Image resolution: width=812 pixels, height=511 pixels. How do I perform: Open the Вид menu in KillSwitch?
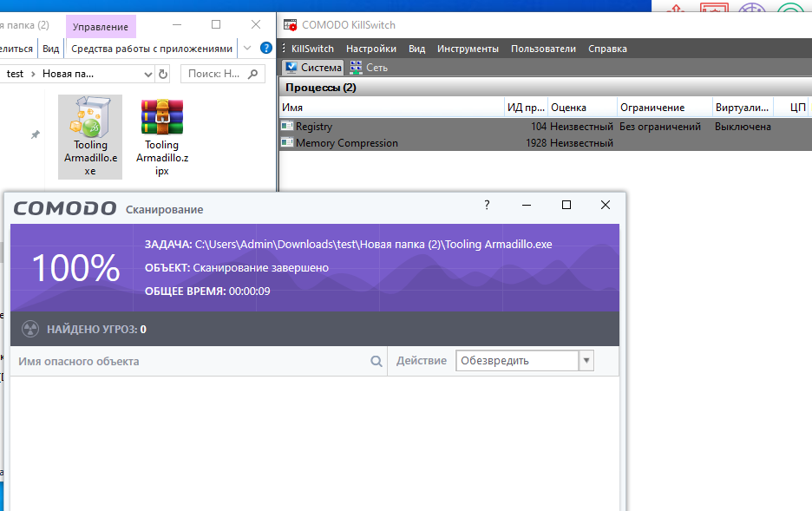(417, 49)
